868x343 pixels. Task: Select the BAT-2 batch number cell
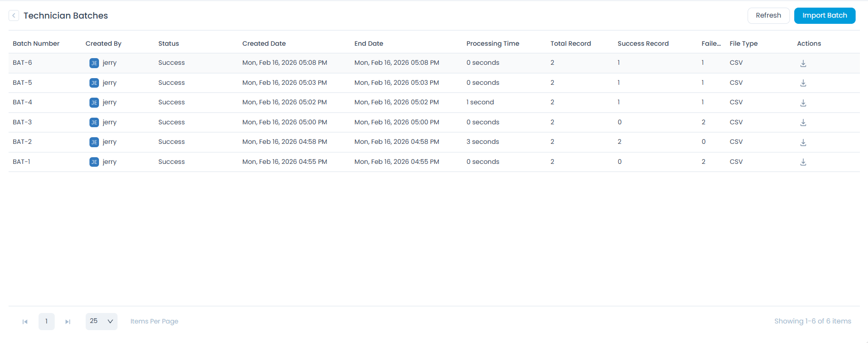[x=22, y=141]
